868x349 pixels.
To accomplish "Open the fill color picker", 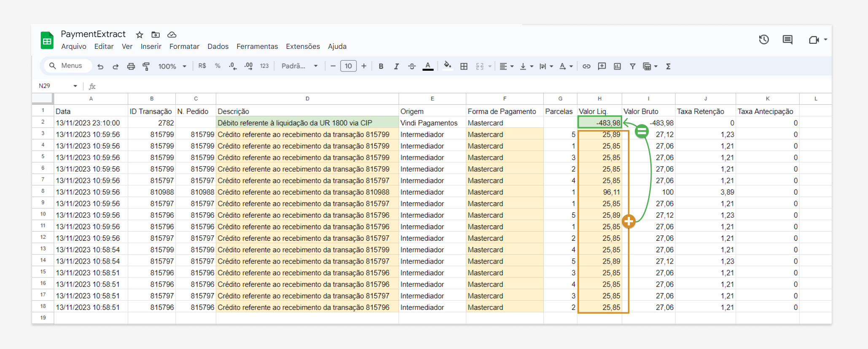I will pyautogui.click(x=448, y=66).
